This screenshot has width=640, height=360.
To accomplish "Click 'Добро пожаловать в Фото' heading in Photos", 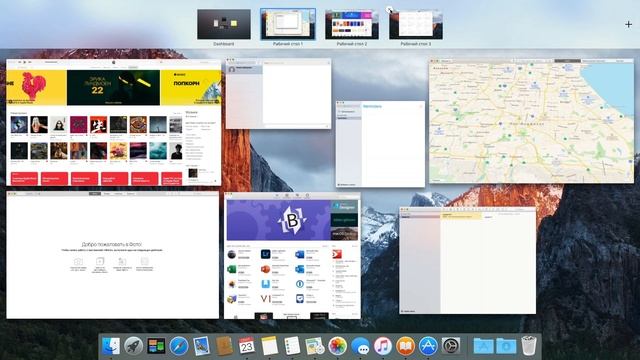I will point(112,244).
